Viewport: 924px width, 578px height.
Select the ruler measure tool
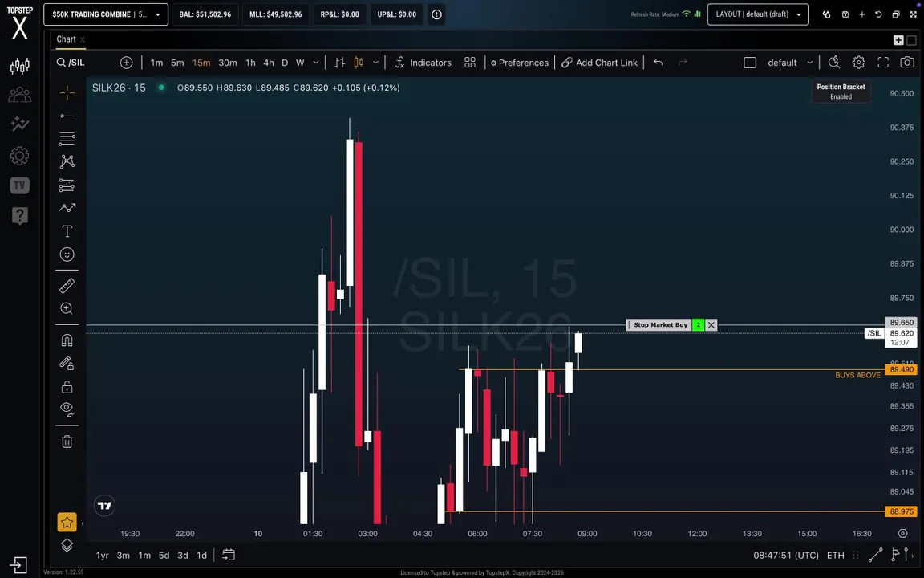click(x=67, y=286)
